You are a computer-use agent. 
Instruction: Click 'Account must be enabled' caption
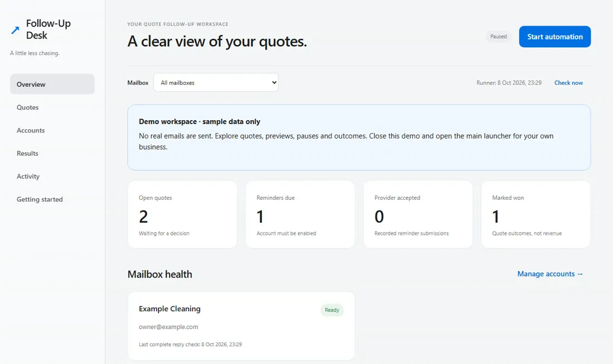286,233
